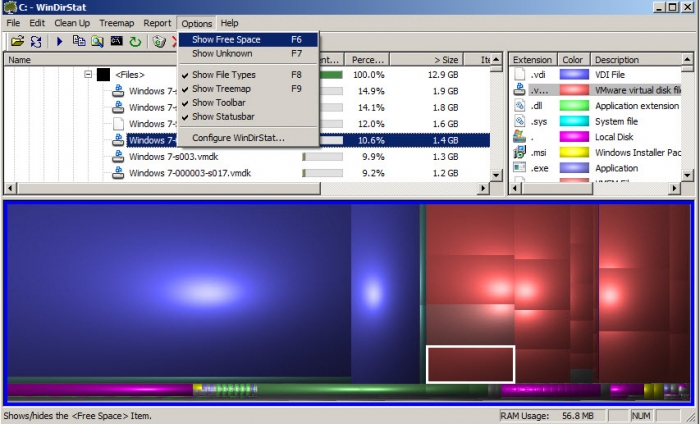Click left arrow of directory list horizontal scrollbar
Screen dimensions: 700x424
pyautogui.click(x=10, y=188)
